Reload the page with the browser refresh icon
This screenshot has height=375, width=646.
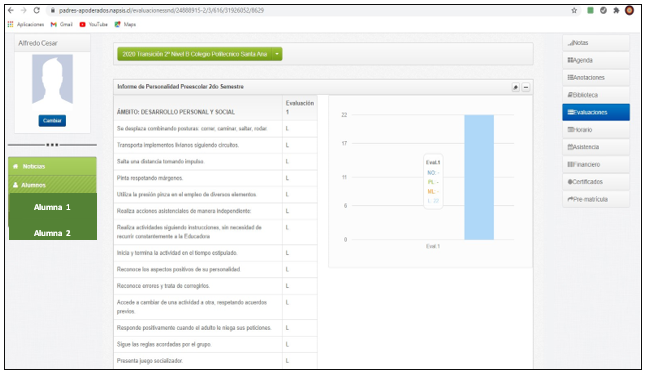pos(37,10)
